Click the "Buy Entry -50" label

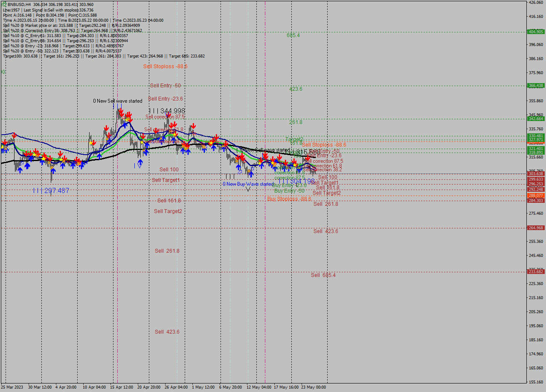pyautogui.click(x=290, y=190)
